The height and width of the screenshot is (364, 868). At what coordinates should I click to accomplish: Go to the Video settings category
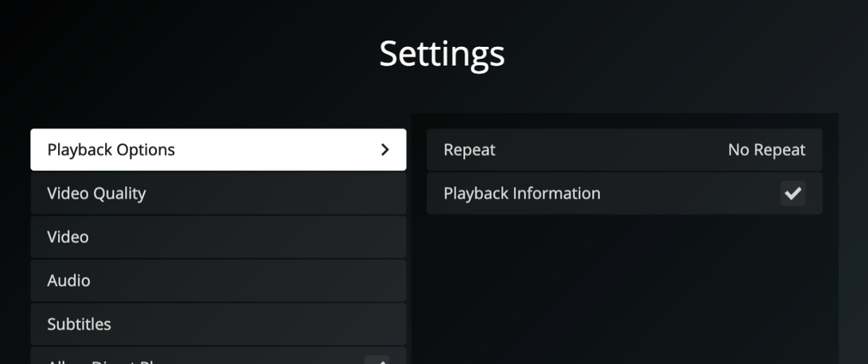[x=218, y=237]
